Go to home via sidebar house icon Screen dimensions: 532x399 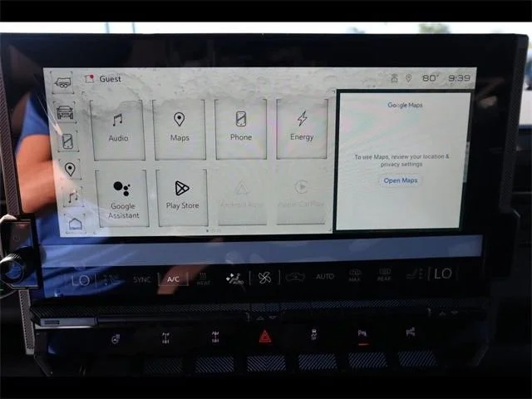tap(75, 224)
